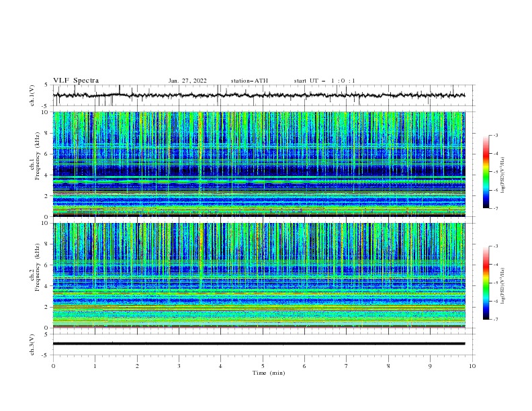The width and height of the screenshot is (532, 411).
Task: Click the ch.1 spectrogram image
Action: pos(259,164)
